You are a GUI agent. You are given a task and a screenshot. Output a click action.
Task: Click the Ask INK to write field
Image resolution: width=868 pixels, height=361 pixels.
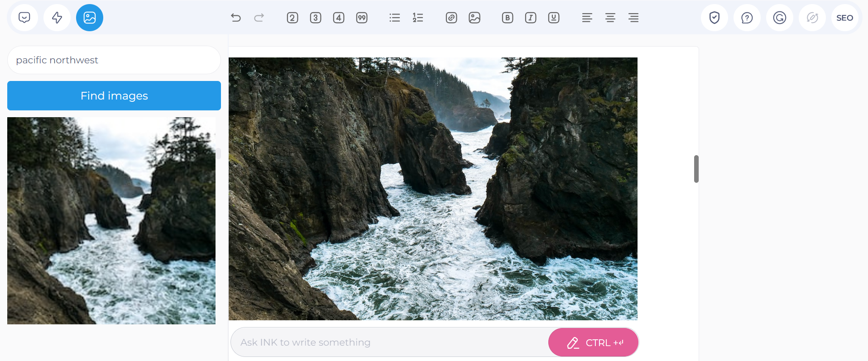(389, 342)
